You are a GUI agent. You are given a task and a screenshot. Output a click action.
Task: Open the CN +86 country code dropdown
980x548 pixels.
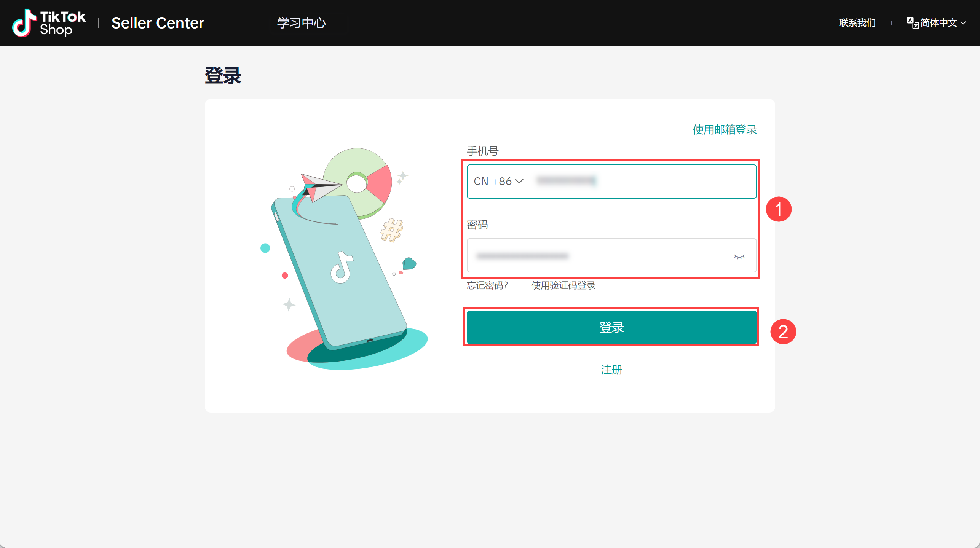click(x=498, y=182)
